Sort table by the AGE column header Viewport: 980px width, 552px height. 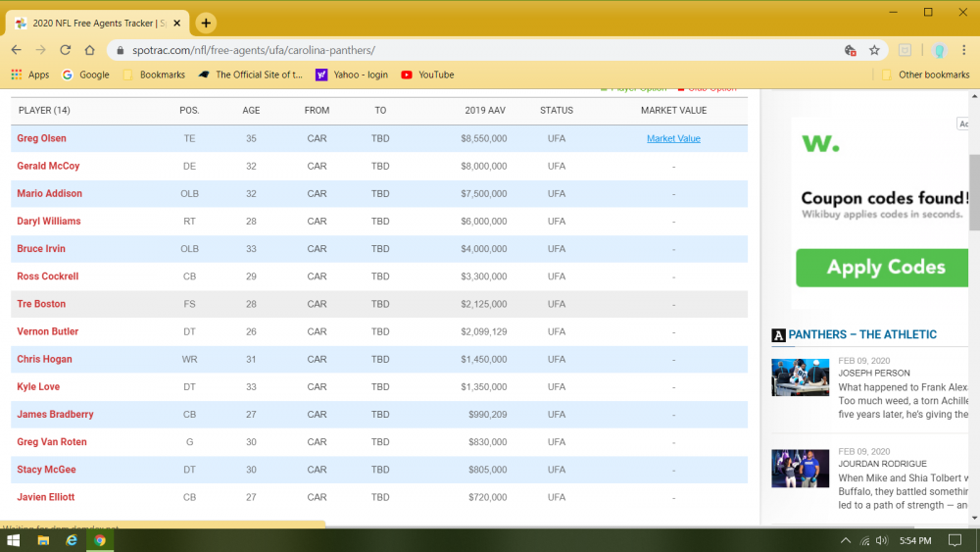point(251,110)
